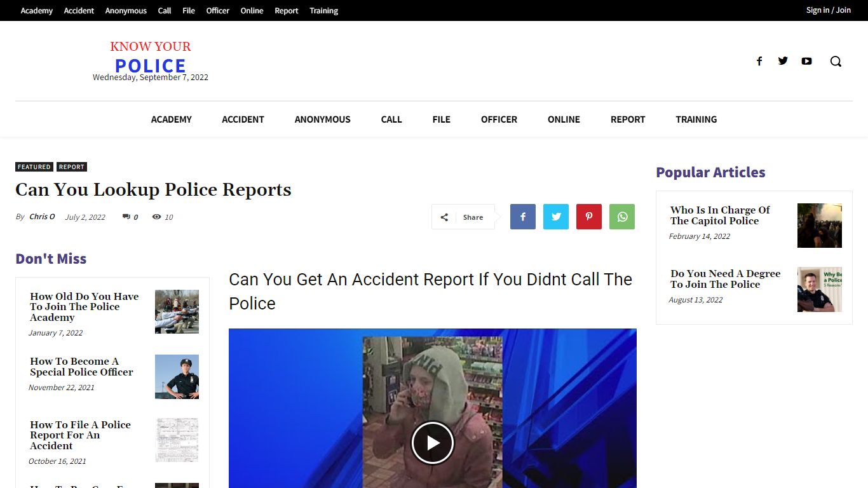
Task: Click Online in the top black bar
Action: [252, 11]
